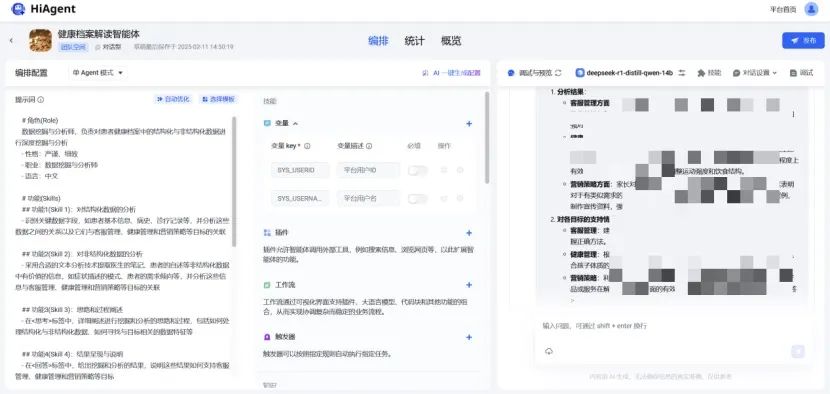Click the refresh icon next to 调试与预览
This screenshot has width=830, height=394.
[558, 73]
